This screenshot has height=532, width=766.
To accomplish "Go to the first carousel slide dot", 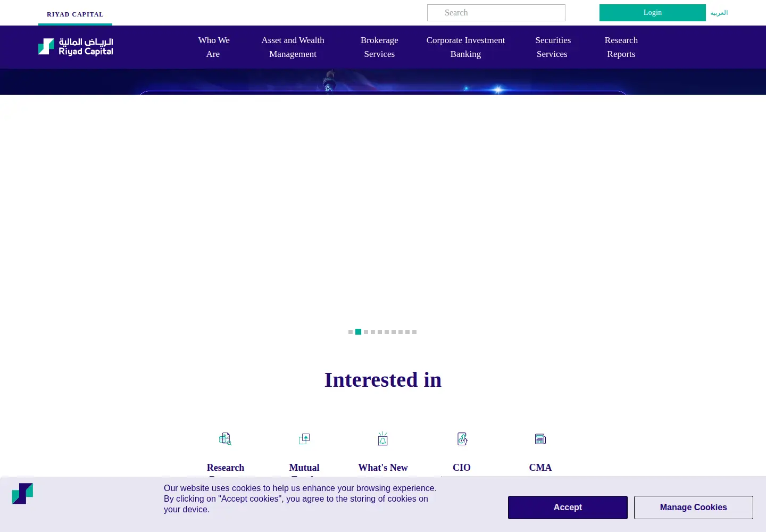I will (x=351, y=332).
